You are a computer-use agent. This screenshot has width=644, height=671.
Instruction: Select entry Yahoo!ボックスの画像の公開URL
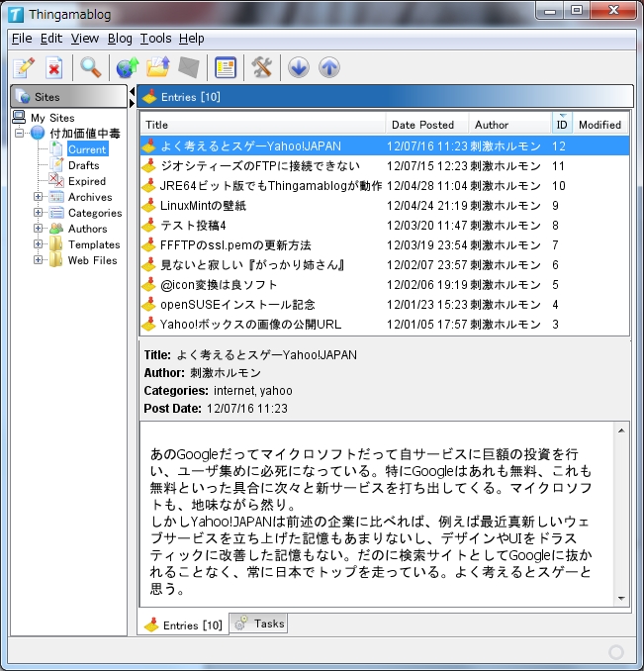pos(250,324)
